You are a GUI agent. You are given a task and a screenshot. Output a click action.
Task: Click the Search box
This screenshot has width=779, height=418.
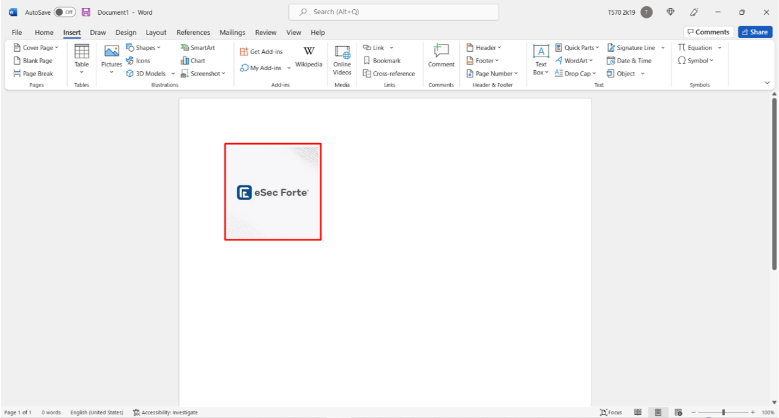click(x=393, y=12)
